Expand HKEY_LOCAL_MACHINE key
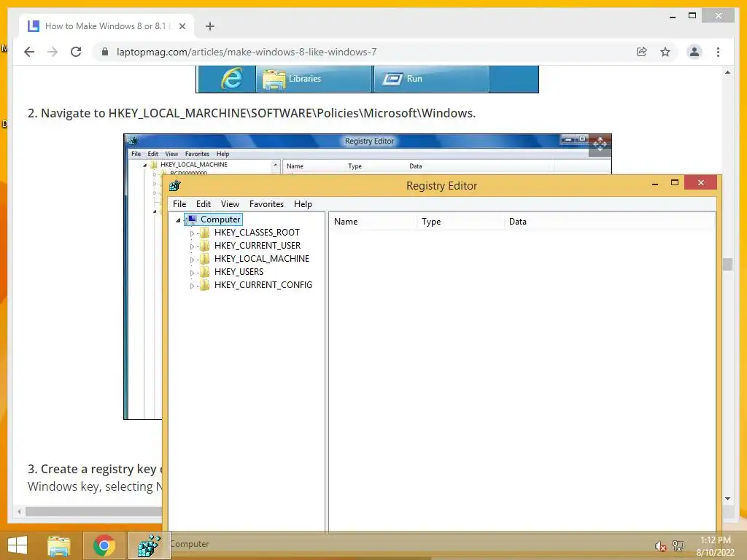 (192, 260)
